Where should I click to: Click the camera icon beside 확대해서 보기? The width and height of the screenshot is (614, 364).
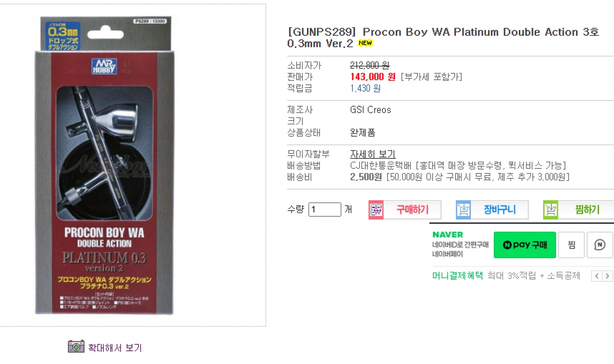tap(76, 346)
